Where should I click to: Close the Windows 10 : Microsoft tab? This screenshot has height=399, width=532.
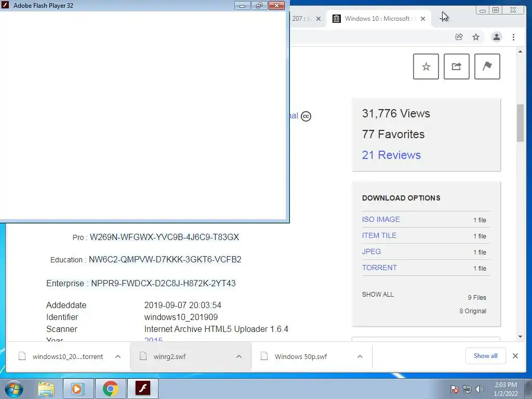point(423,19)
